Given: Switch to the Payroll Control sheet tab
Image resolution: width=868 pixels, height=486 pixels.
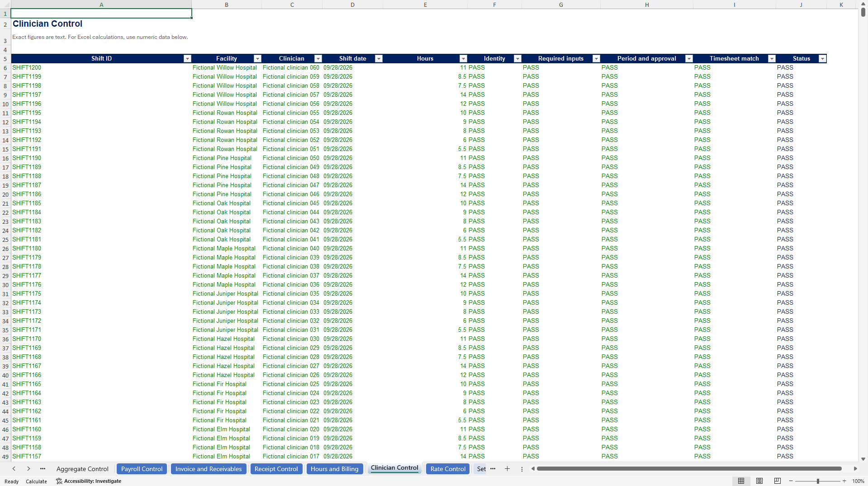Looking at the screenshot, I should pyautogui.click(x=142, y=469).
